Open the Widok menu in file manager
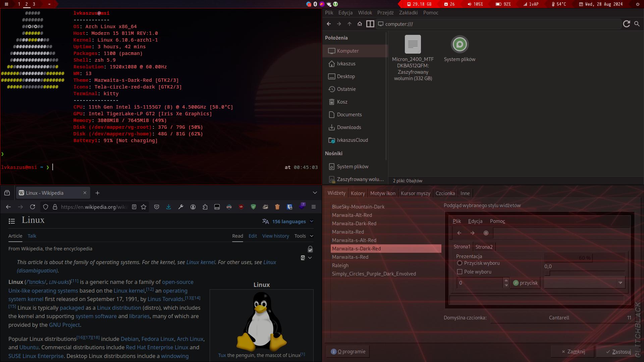 [365, 13]
